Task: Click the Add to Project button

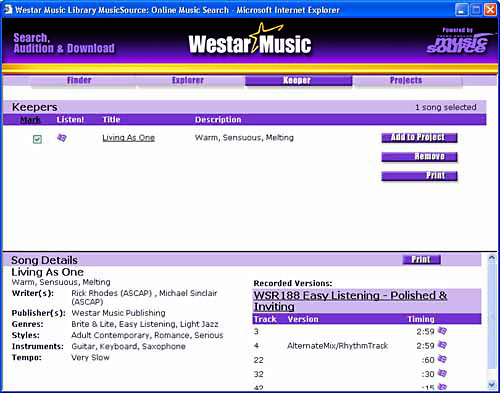Action: [419, 137]
